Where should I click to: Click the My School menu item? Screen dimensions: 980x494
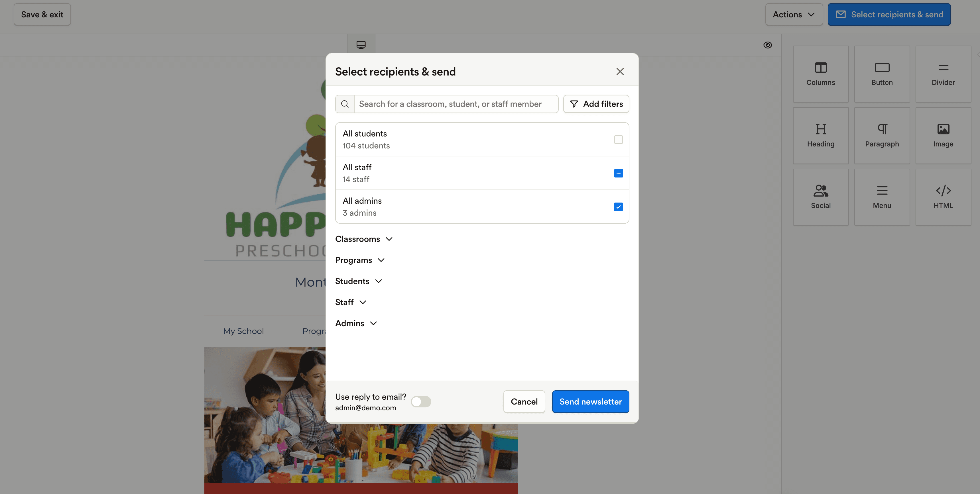243,331
